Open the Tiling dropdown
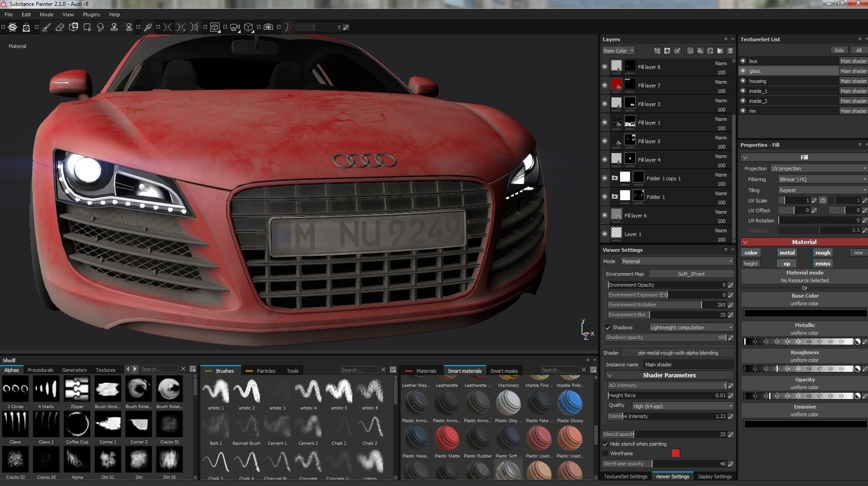 823,190
